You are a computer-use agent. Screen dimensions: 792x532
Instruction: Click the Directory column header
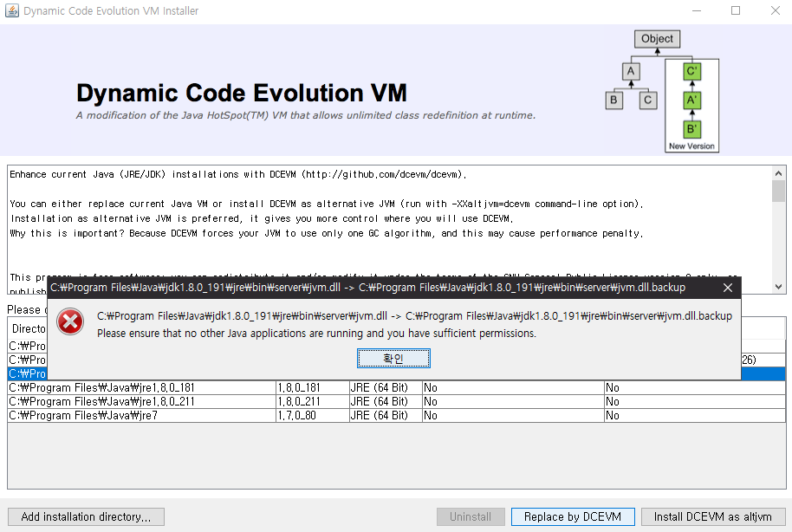tap(29, 329)
